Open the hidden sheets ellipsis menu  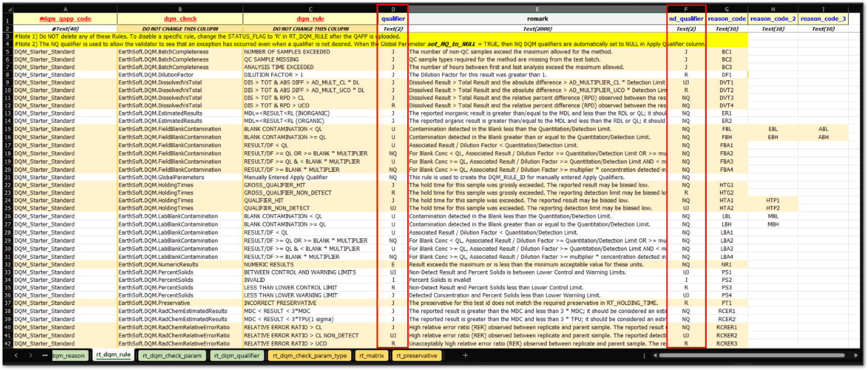[45, 355]
